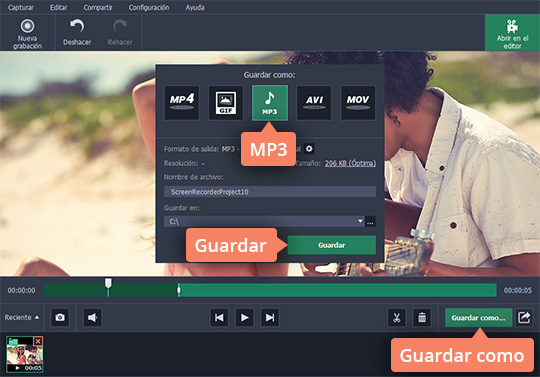The width and height of the screenshot is (540, 377).
Task: Expand the Guardar en folder dropdown
Action: tap(360, 221)
